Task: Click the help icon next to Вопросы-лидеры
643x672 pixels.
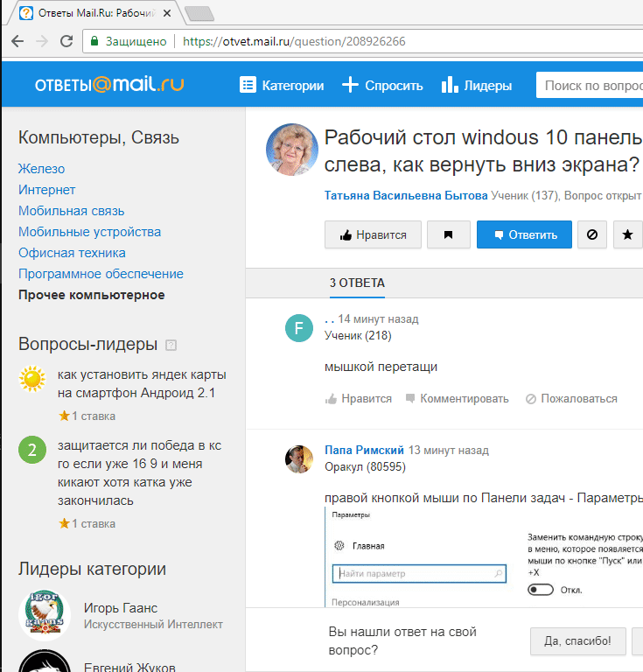Action: (171, 345)
